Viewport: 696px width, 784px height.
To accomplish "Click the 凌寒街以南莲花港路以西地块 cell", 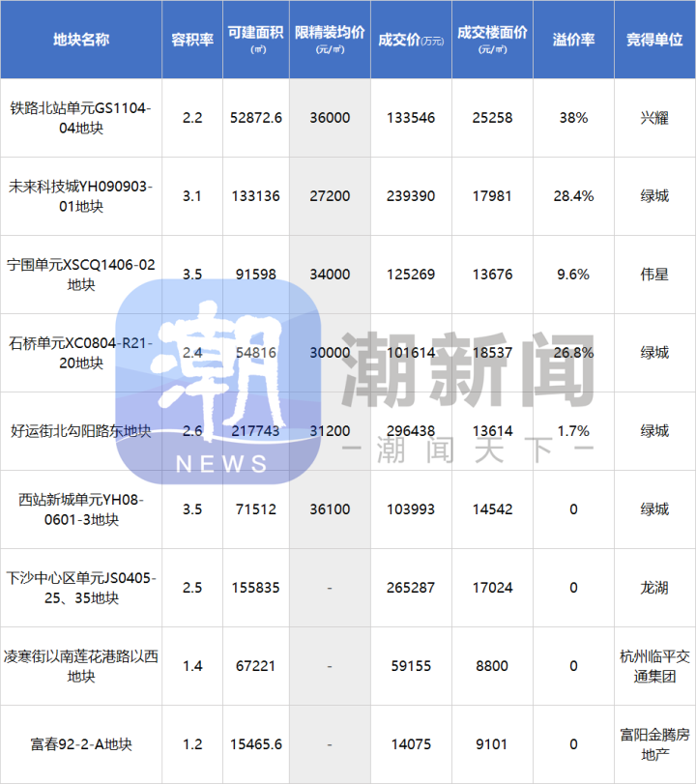I will pos(81,666).
